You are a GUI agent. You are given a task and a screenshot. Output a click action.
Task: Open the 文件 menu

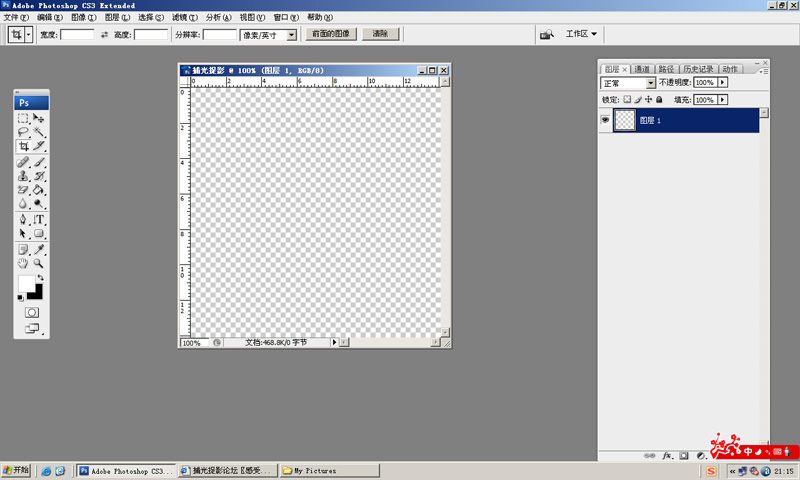coord(16,17)
